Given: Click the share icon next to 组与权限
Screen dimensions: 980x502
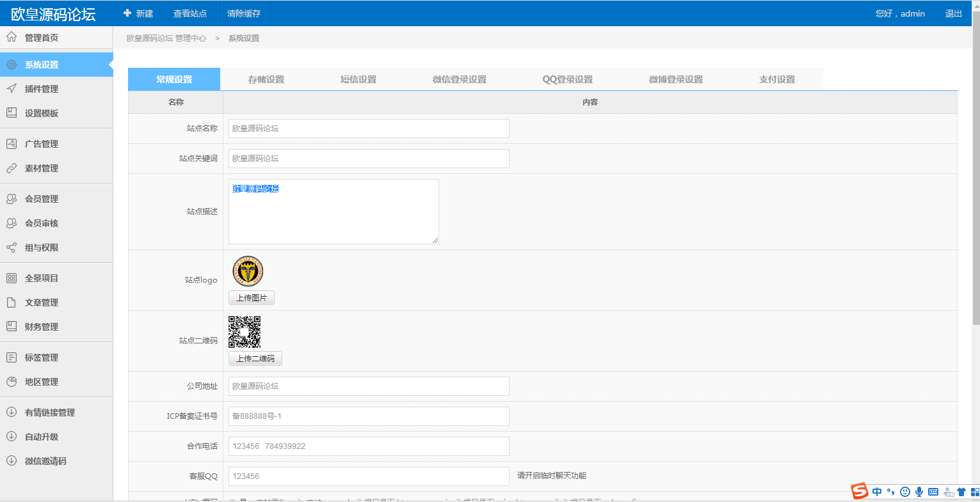Looking at the screenshot, I should [12, 247].
